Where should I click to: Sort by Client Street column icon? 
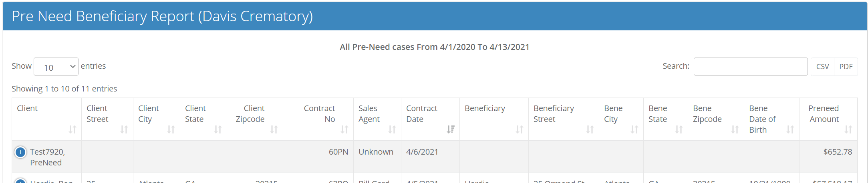click(124, 129)
